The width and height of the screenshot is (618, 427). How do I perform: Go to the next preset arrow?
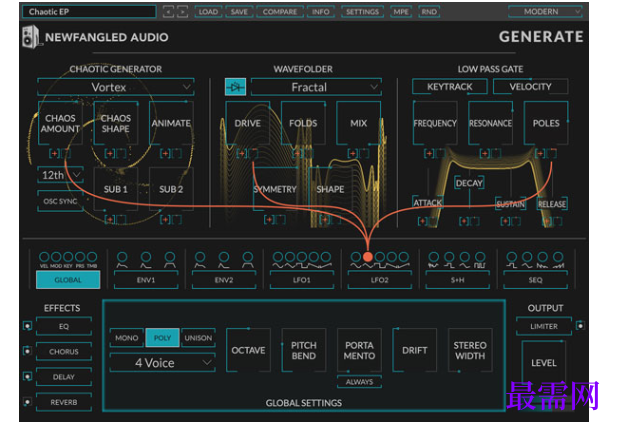(182, 12)
